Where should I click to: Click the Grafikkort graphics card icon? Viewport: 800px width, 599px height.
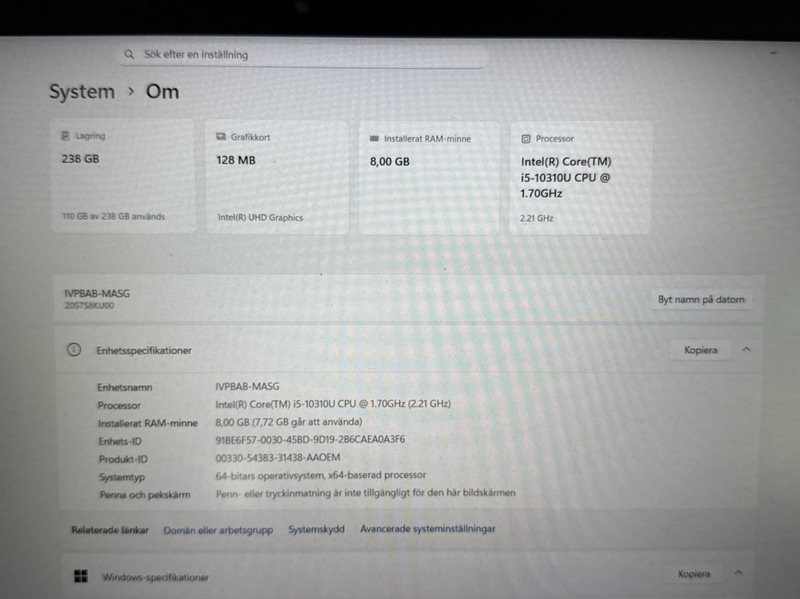[221, 137]
